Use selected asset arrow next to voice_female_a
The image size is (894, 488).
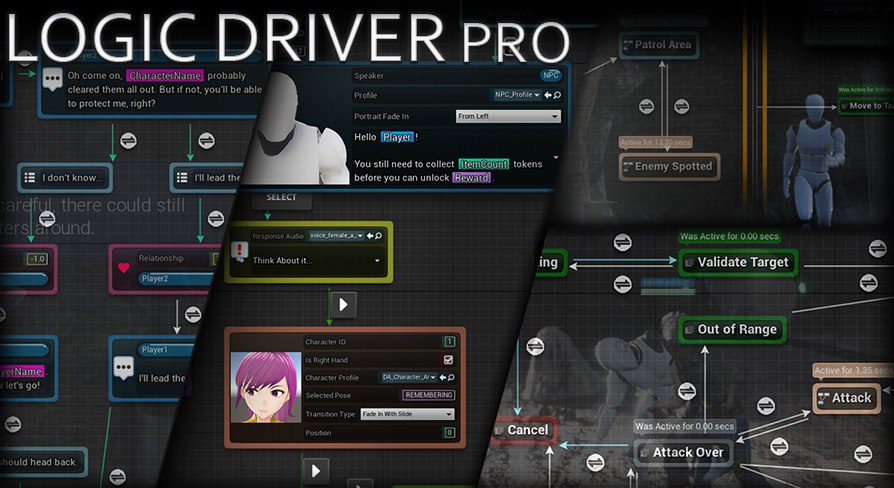(369, 235)
